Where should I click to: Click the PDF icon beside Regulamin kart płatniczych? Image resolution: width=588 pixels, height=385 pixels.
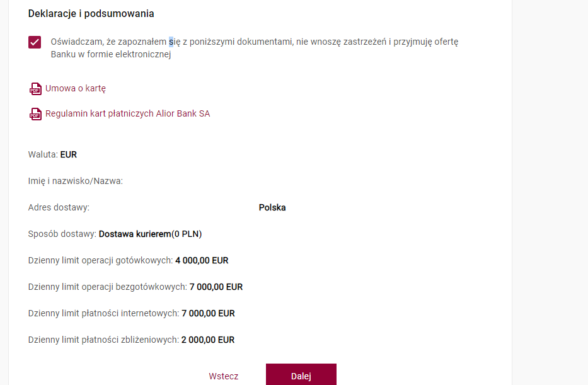36,114
